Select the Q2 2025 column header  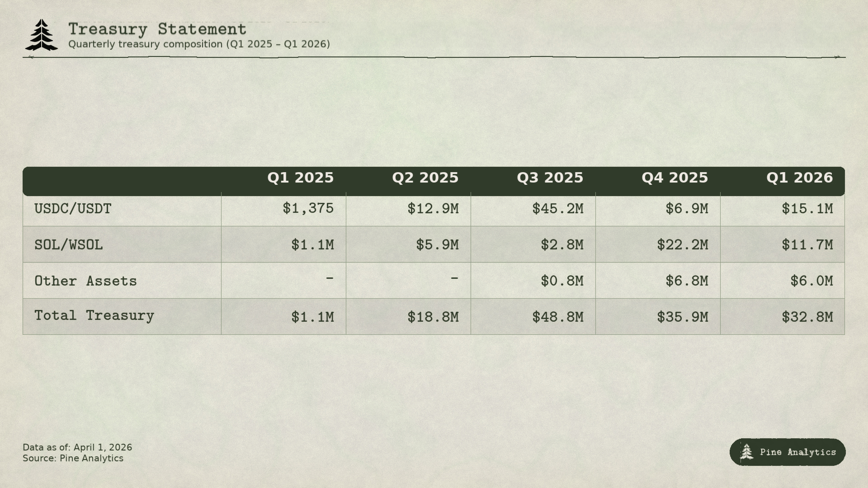425,178
